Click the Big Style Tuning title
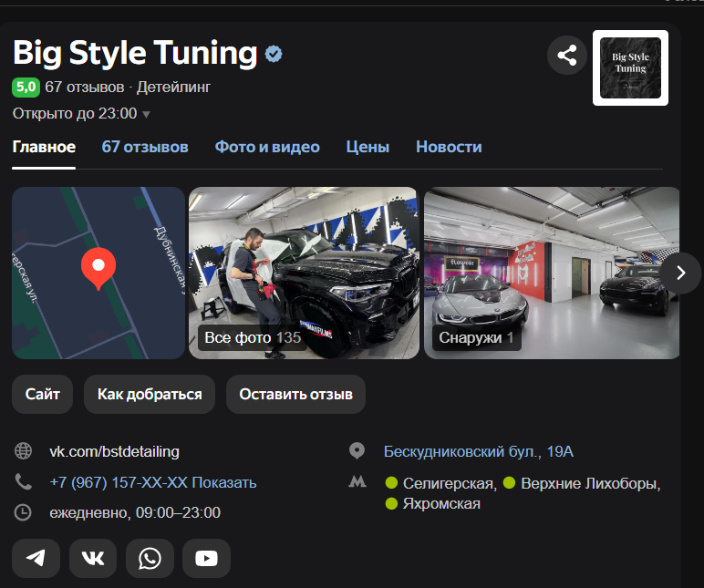 (135, 54)
